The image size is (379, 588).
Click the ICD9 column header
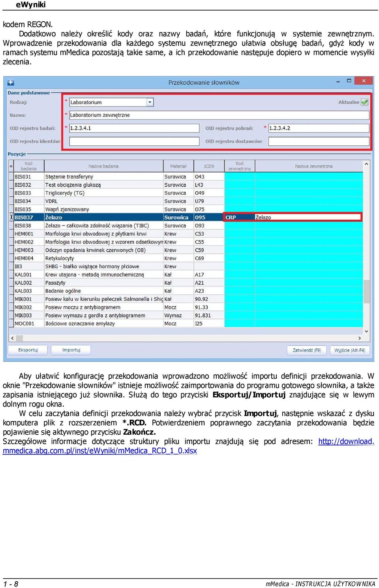pyautogui.click(x=209, y=166)
